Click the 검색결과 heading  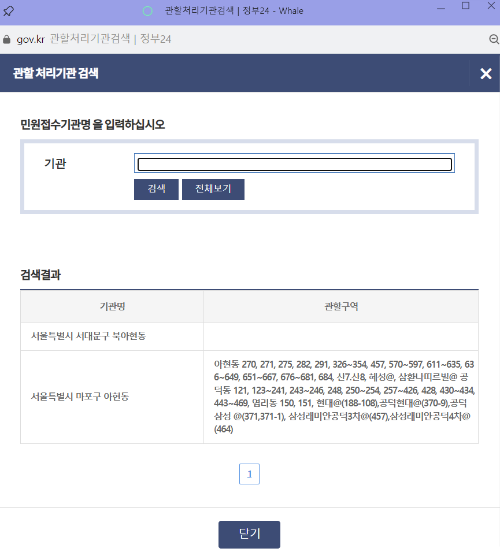click(x=40, y=275)
